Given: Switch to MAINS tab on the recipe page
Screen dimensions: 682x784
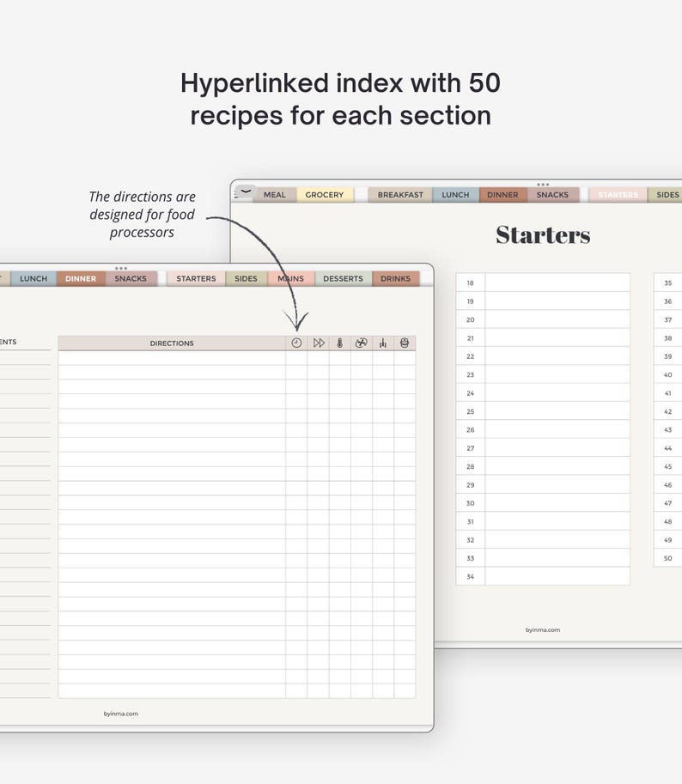Looking at the screenshot, I should coord(290,278).
